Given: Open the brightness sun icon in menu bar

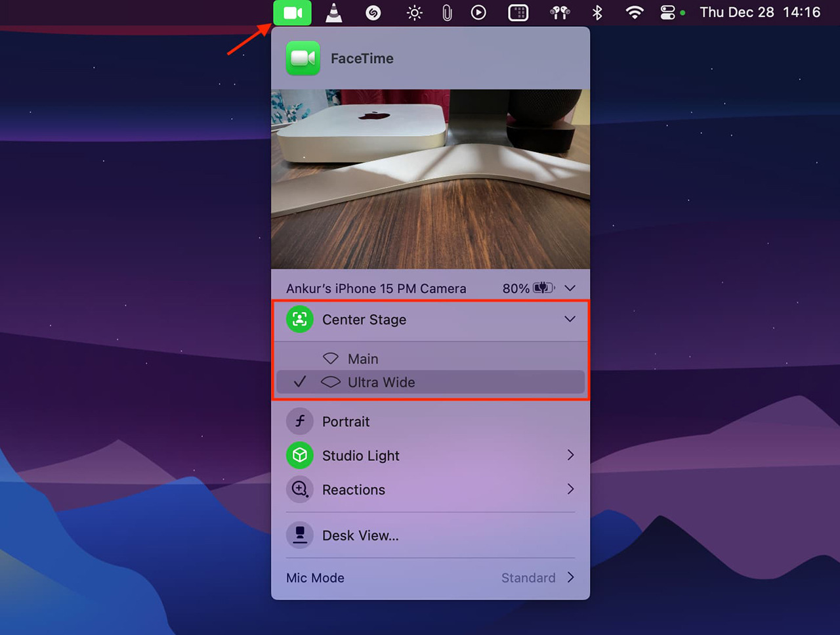Looking at the screenshot, I should coord(414,12).
